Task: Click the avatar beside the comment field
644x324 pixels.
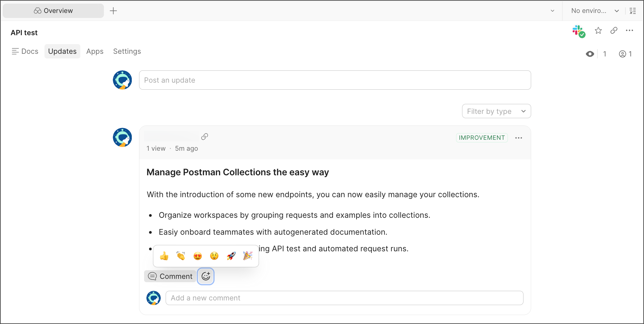Action: tap(154, 298)
